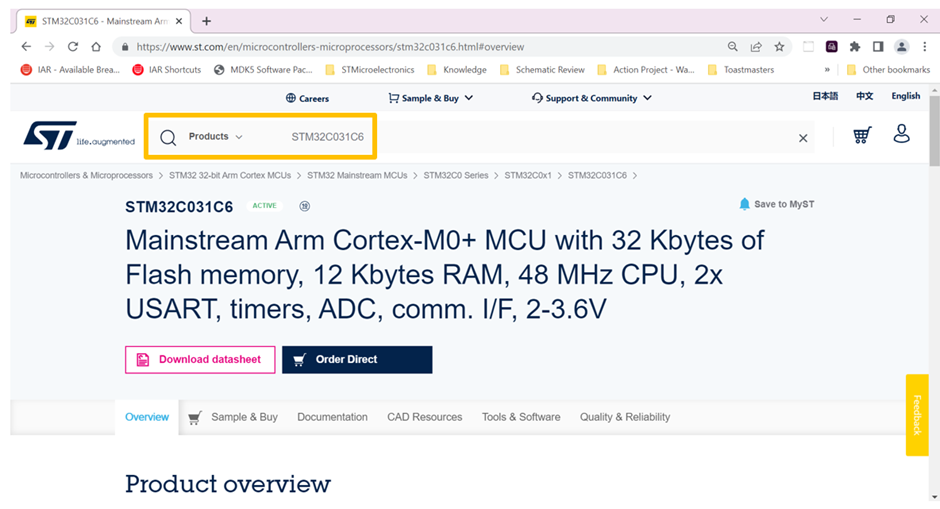The height and width of the screenshot is (509, 940).
Task: Click the share page icon in address bar
Action: [756, 47]
